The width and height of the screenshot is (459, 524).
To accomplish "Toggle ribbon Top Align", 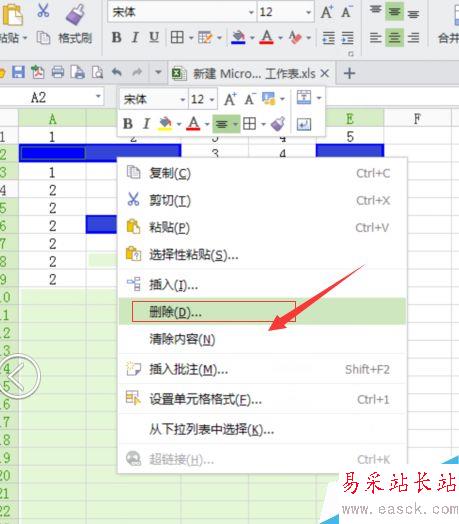I will point(375,11).
